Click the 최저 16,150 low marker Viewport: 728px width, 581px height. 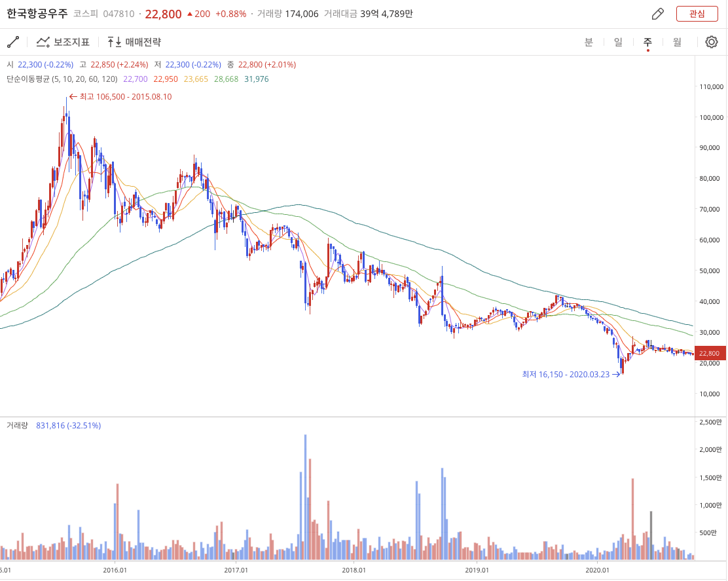point(571,374)
